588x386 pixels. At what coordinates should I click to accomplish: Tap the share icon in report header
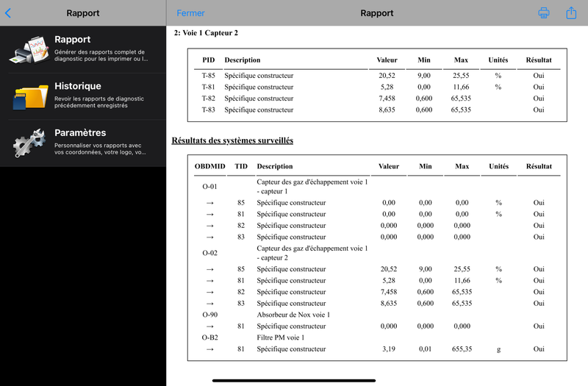[x=571, y=12]
